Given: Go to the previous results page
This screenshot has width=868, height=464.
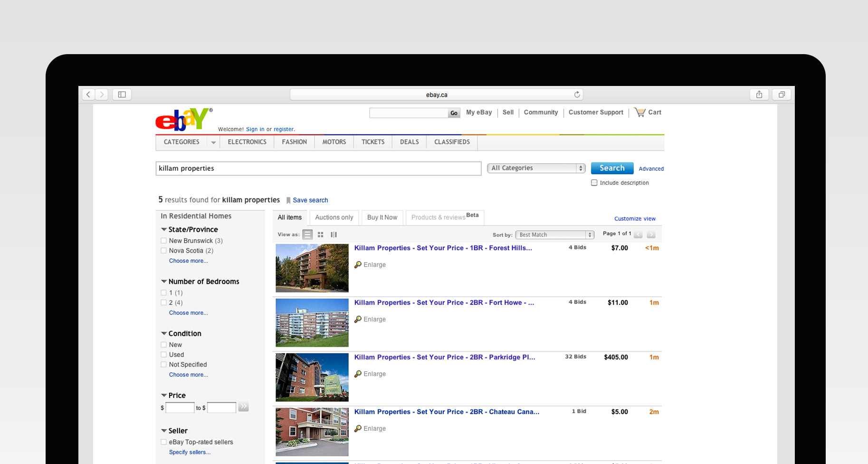Looking at the screenshot, I should click(x=638, y=235).
